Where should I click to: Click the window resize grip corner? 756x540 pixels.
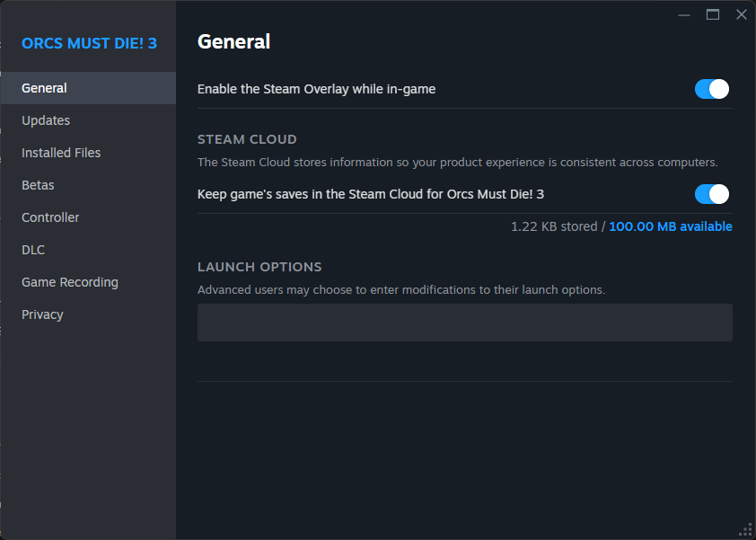coord(745,530)
